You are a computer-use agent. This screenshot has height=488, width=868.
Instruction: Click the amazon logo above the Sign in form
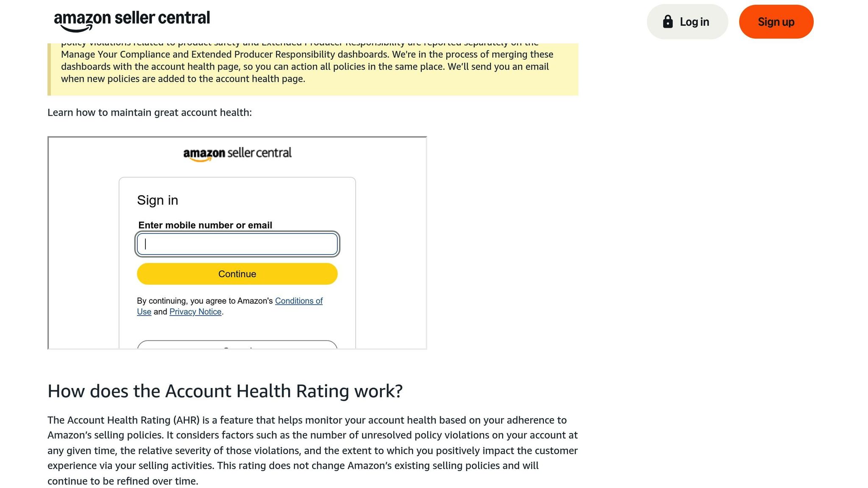tap(237, 153)
